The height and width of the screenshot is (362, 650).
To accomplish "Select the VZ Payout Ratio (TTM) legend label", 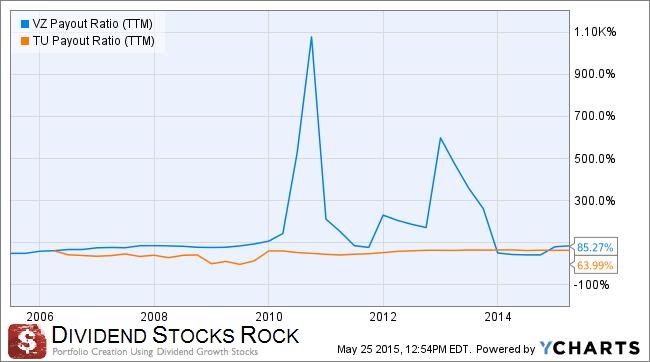I will click(x=92, y=24).
